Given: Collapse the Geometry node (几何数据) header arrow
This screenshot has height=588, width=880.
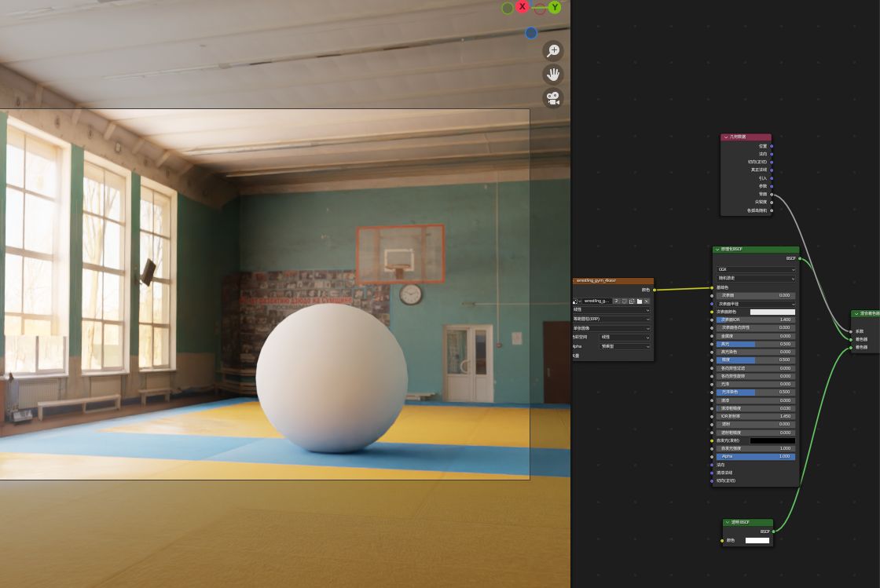Looking at the screenshot, I should point(726,137).
